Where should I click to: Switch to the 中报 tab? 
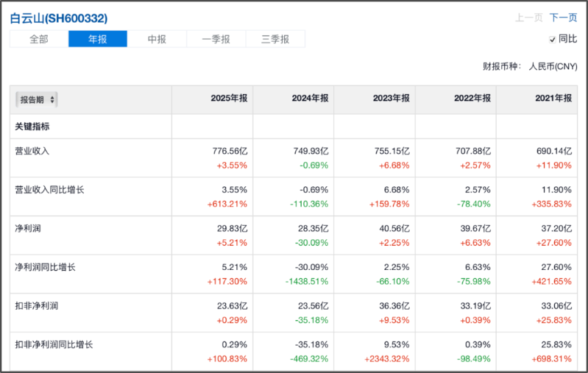point(157,39)
